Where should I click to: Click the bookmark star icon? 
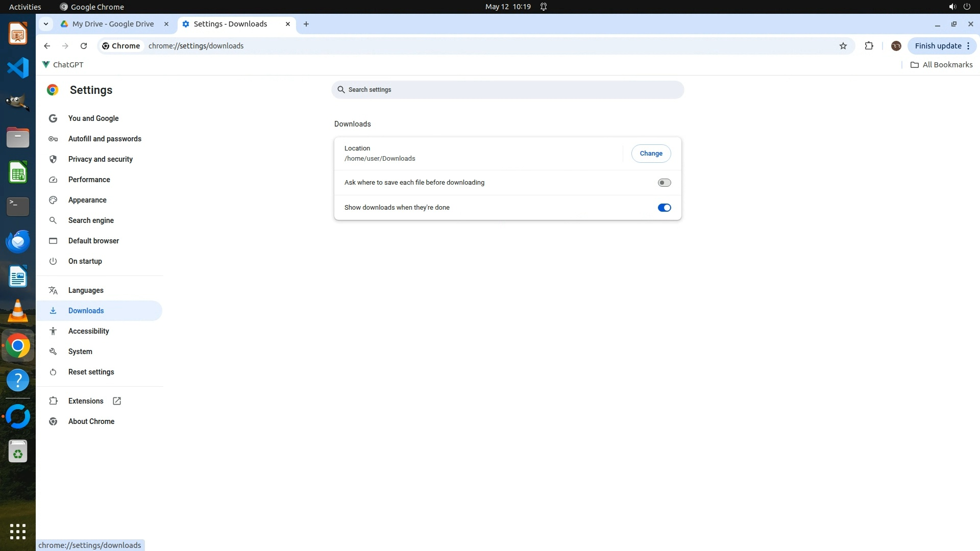click(843, 46)
